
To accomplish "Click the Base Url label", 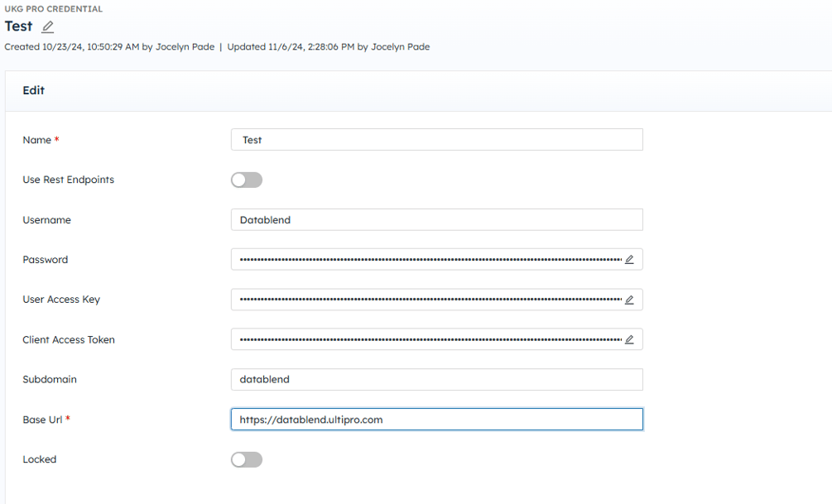I will pos(41,420).
